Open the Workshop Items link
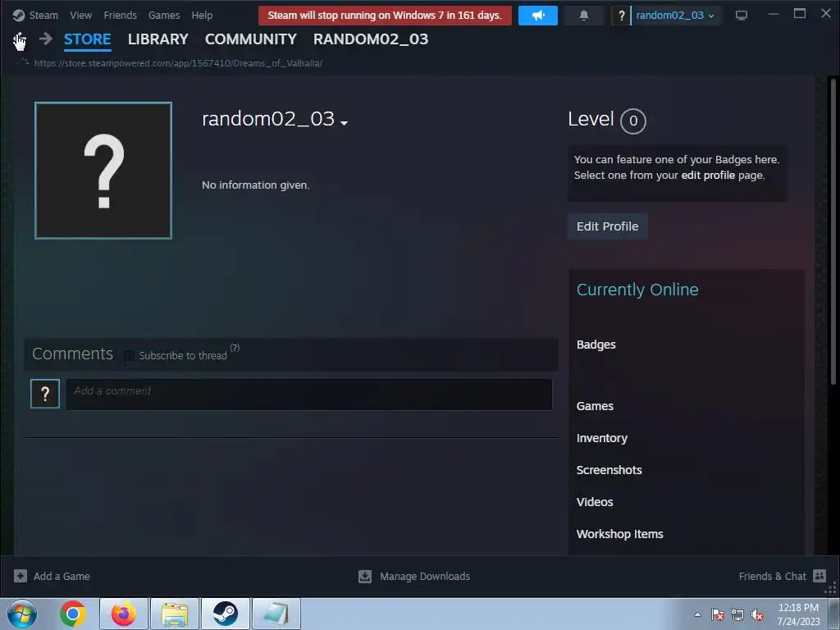 pyautogui.click(x=620, y=534)
